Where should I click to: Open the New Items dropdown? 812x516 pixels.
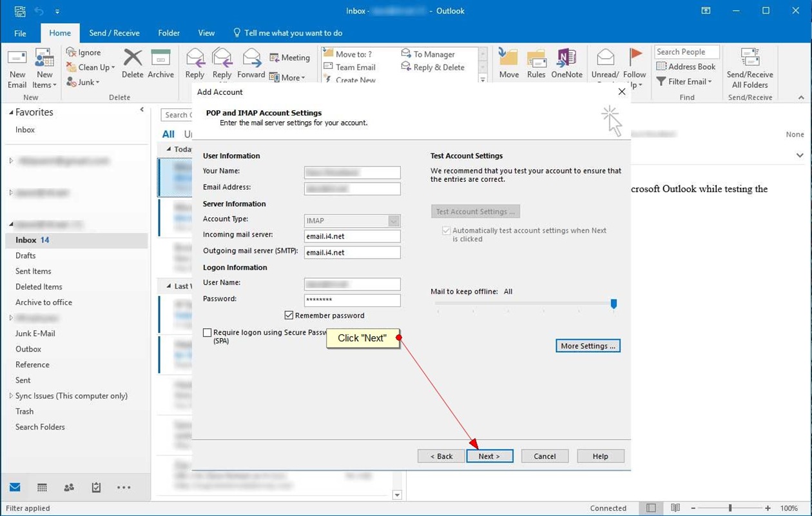(x=44, y=68)
